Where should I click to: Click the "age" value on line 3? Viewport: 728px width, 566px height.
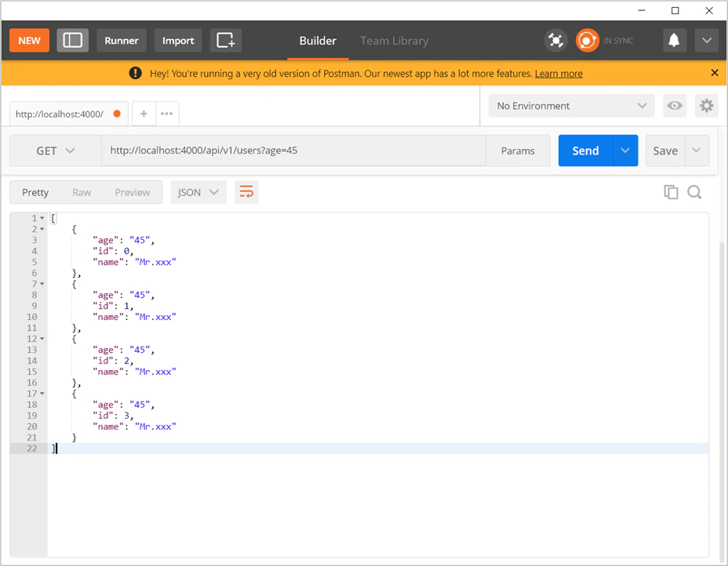(x=140, y=241)
